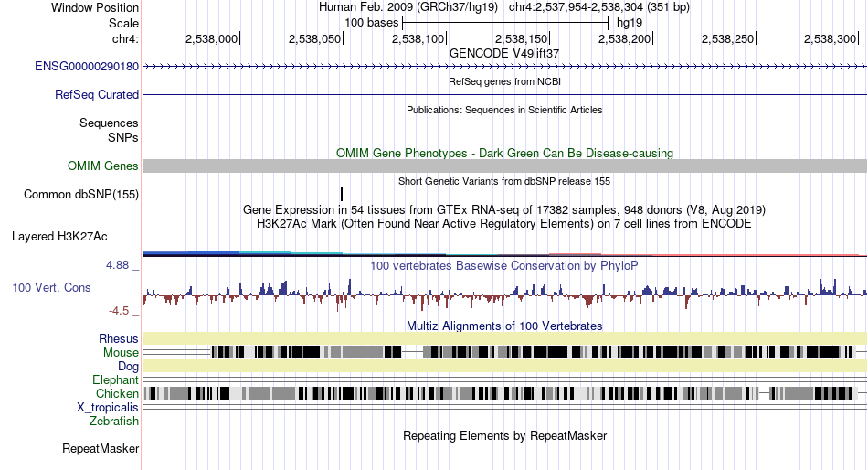868x470 pixels.
Task: Open the RefSeq Curated track label
Action: pyautogui.click(x=97, y=95)
